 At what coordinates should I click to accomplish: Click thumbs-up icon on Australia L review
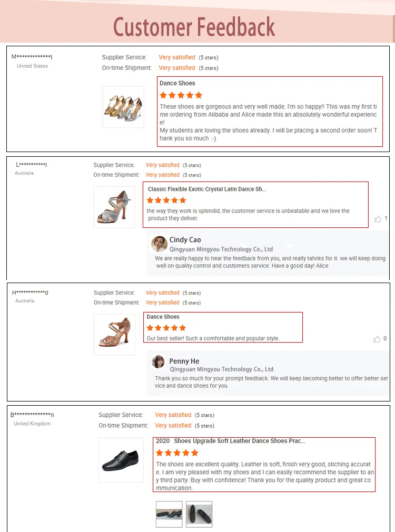pyautogui.click(x=378, y=219)
